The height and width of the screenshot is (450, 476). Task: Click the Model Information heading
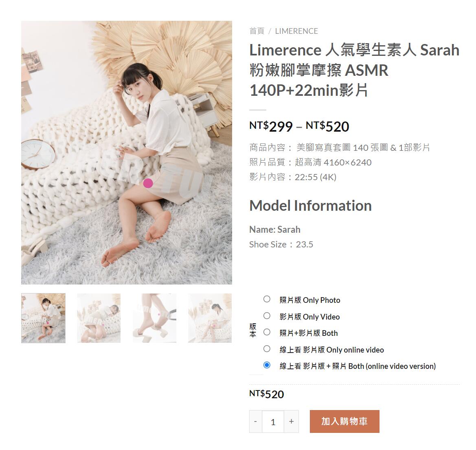[x=311, y=206]
